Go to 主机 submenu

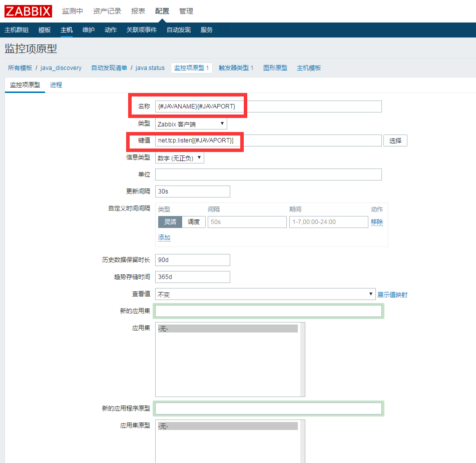[67, 30]
